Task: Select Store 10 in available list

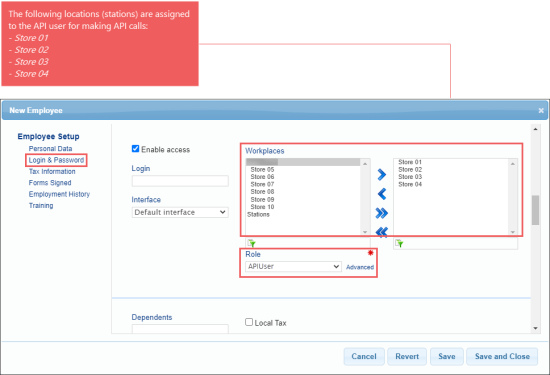Action: (x=262, y=207)
